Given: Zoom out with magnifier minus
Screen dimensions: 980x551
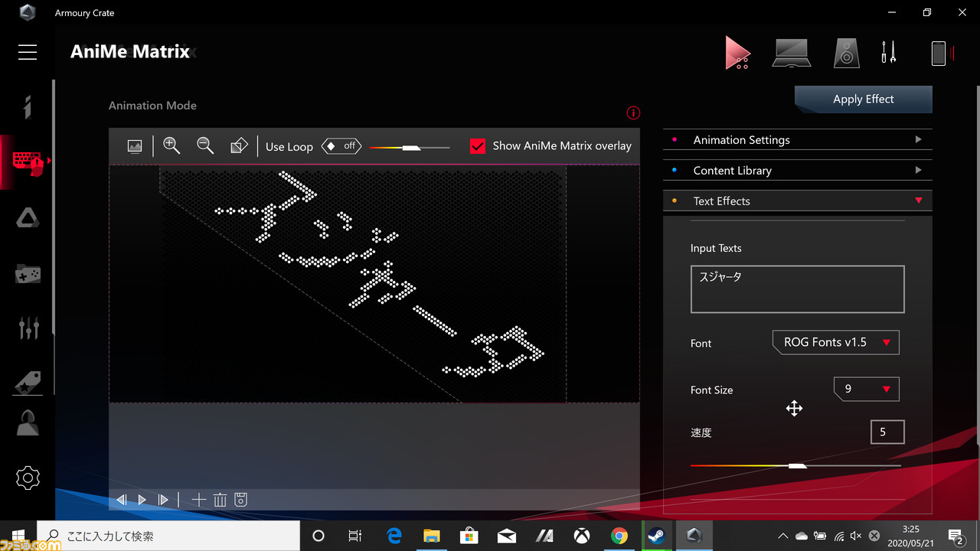Looking at the screenshot, I should click(205, 145).
